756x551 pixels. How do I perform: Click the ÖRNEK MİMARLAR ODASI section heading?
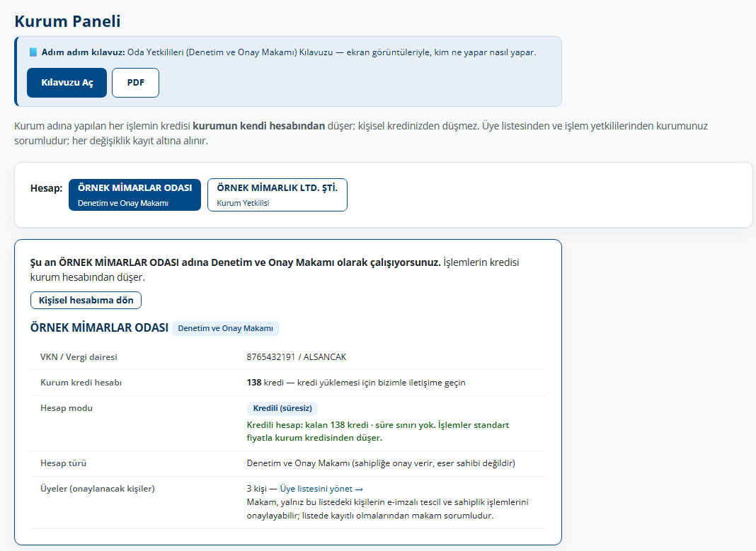(x=99, y=327)
